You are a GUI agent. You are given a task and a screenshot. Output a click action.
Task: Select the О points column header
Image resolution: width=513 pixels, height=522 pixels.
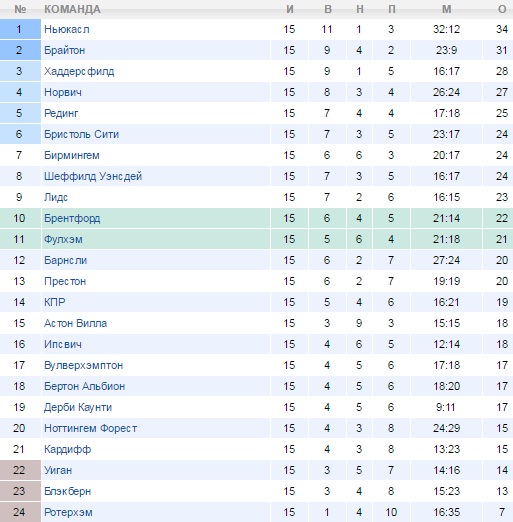pos(502,9)
